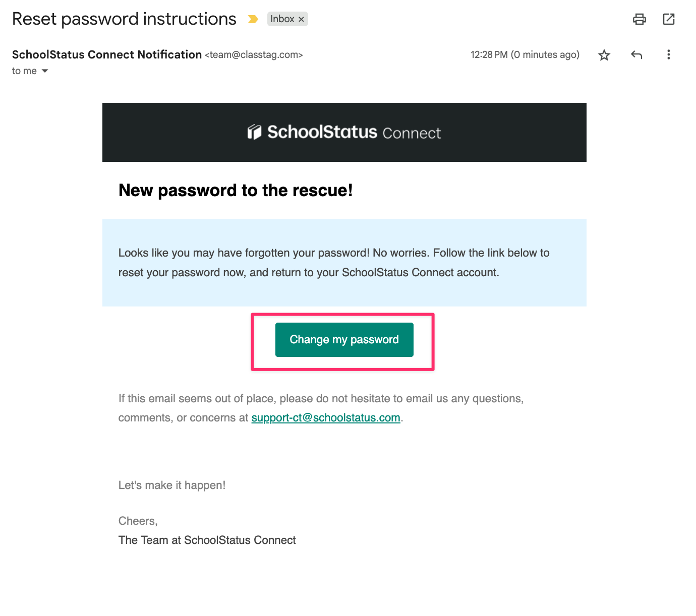
Task: Click the SchoolStatus Connect wordmark in the banner
Action: pos(354,132)
